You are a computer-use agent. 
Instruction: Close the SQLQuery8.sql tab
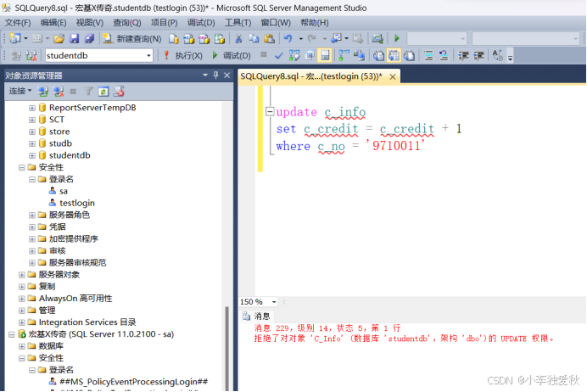(x=393, y=76)
